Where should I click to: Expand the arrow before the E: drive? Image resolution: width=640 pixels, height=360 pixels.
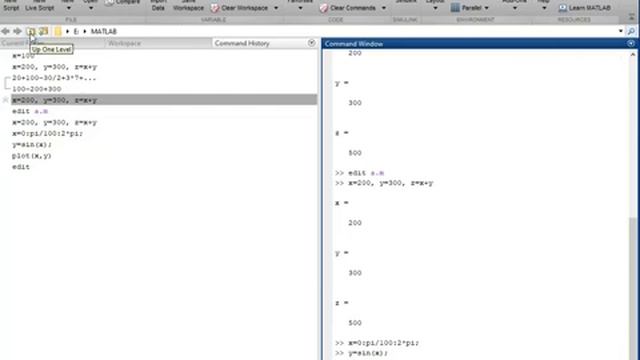(x=67, y=31)
